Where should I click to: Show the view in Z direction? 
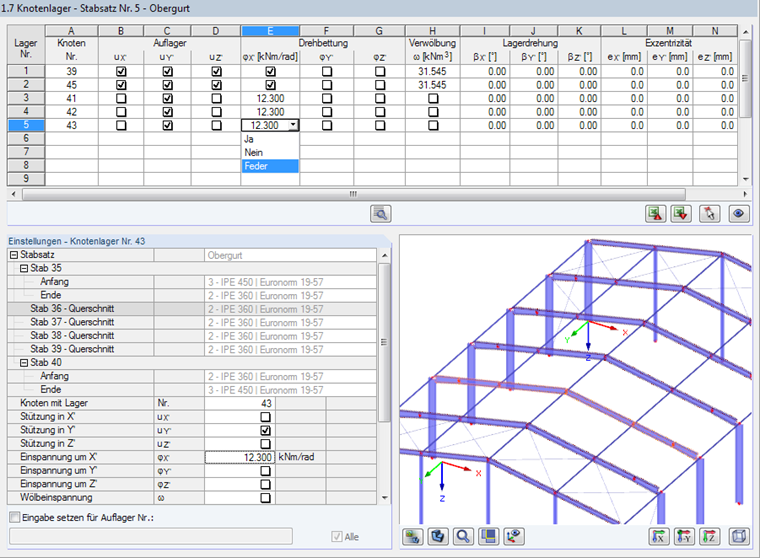pyautogui.click(x=709, y=536)
